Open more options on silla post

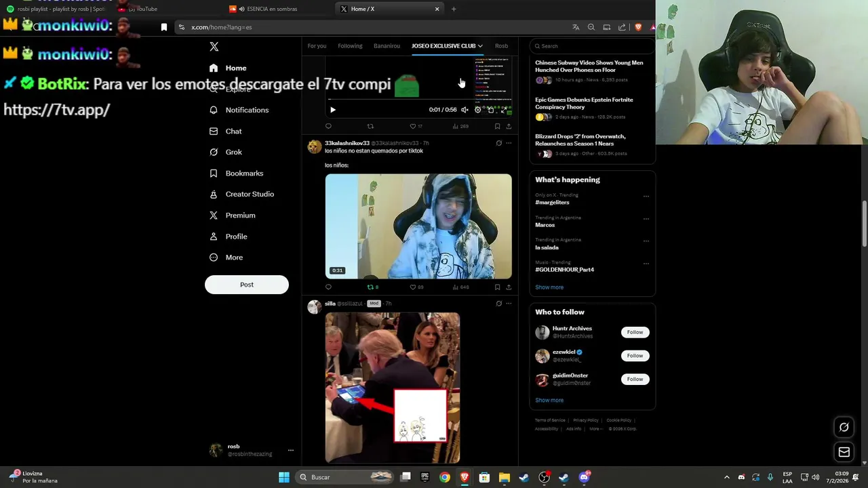pos(509,304)
